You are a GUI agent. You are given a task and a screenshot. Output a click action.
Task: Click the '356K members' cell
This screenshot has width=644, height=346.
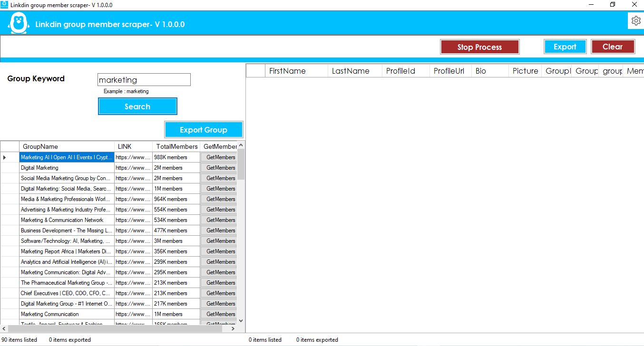tap(176, 251)
